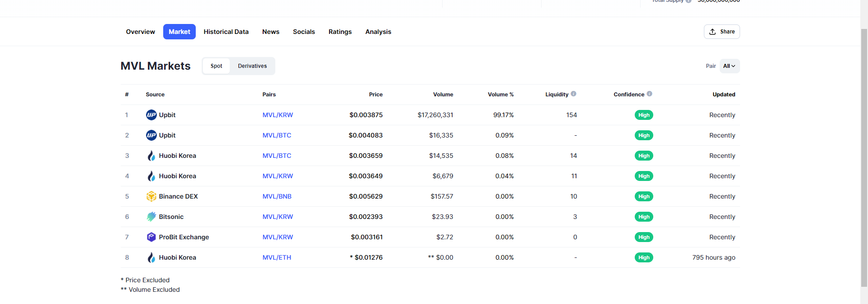Click the High badge in Upbit MVL/KRW row

click(644, 115)
